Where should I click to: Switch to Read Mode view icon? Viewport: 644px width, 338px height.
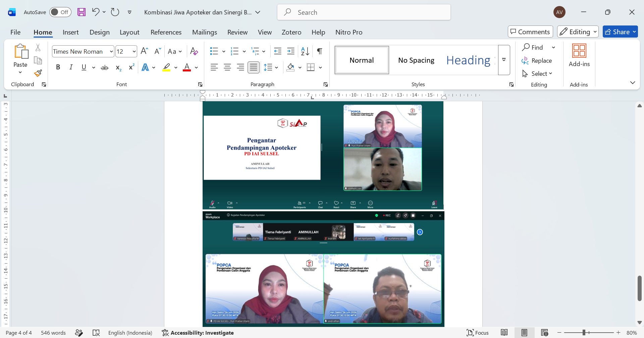[x=504, y=333]
